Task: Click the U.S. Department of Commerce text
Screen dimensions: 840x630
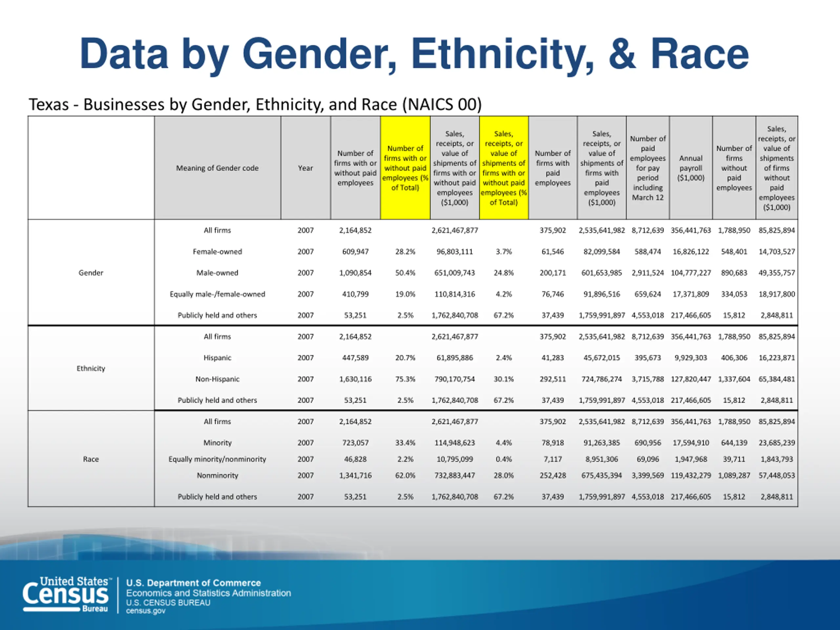Action: (x=193, y=583)
